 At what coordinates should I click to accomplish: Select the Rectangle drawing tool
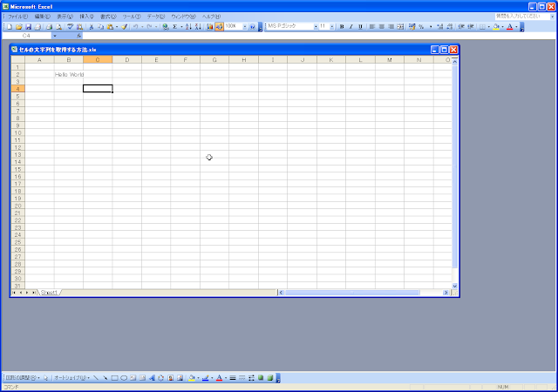(x=114, y=378)
